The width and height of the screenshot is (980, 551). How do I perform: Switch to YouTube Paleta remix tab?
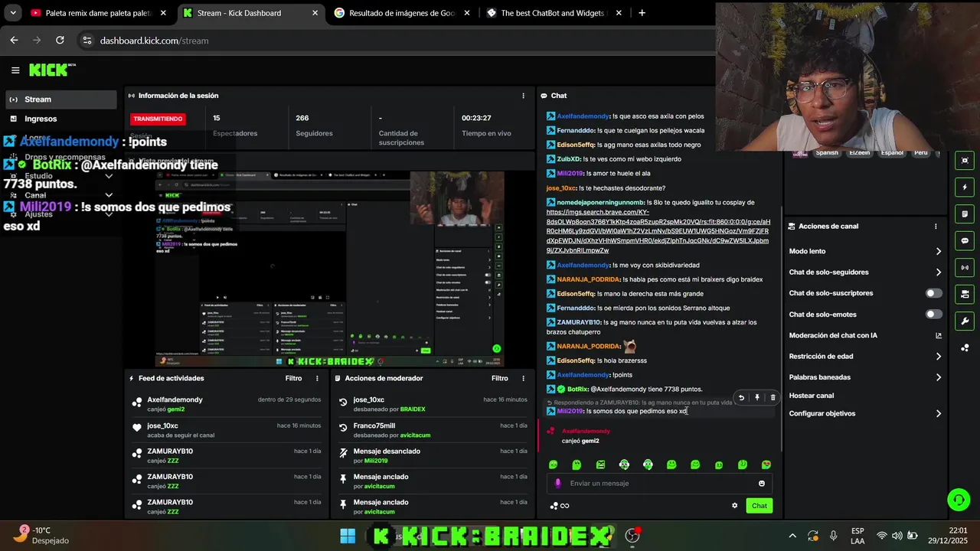[97, 13]
